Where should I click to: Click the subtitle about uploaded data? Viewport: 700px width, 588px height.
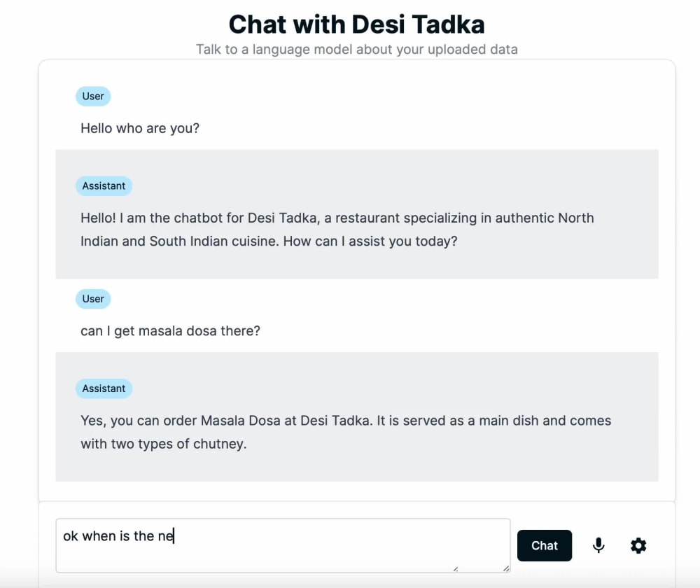356,49
